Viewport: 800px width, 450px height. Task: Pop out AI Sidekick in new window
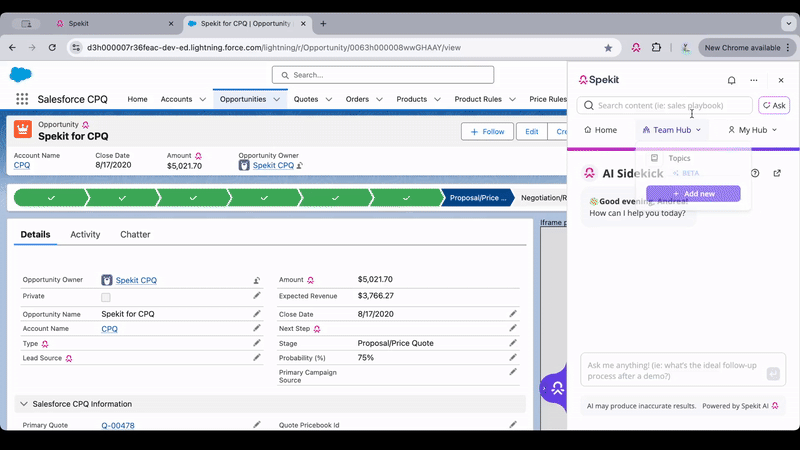(x=777, y=173)
